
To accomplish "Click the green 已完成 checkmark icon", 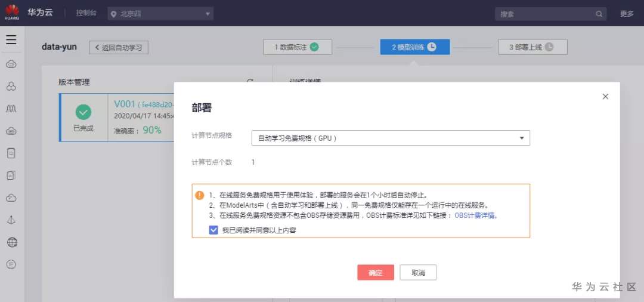I will coord(83,112).
